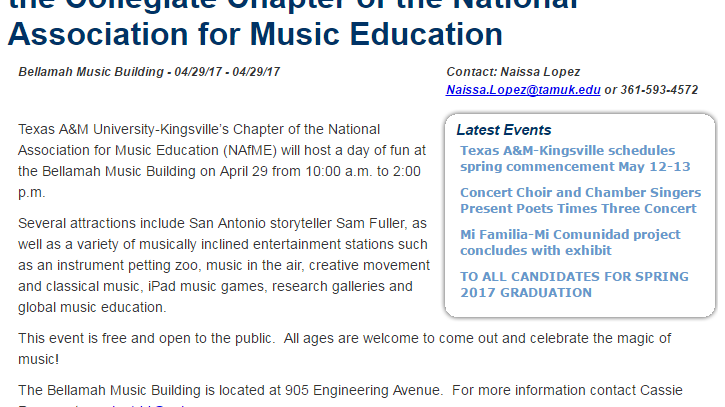Click the Latest Events panel heading
The height and width of the screenshot is (407, 725).
[x=503, y=130]
